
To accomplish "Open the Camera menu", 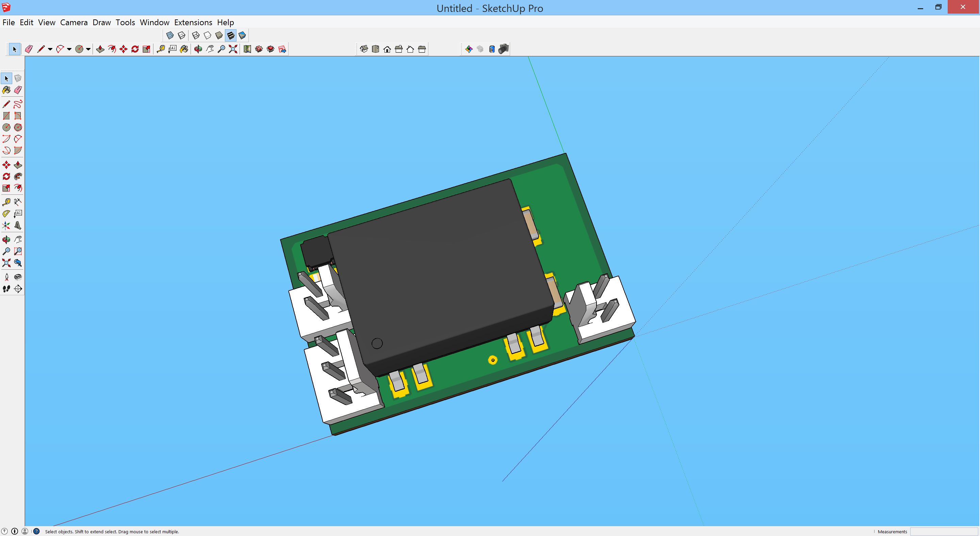I will [74, 22].
